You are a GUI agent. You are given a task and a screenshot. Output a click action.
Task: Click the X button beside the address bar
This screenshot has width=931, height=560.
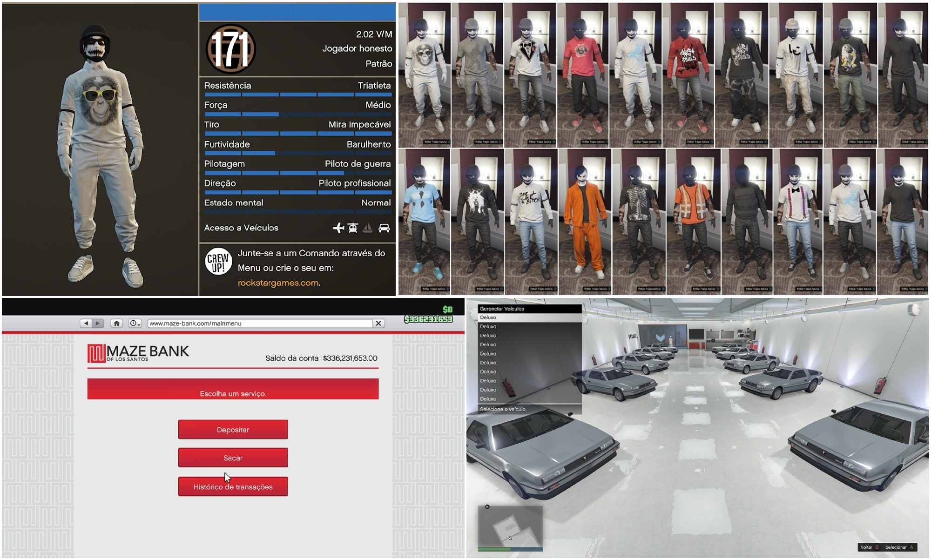point(378,323)
